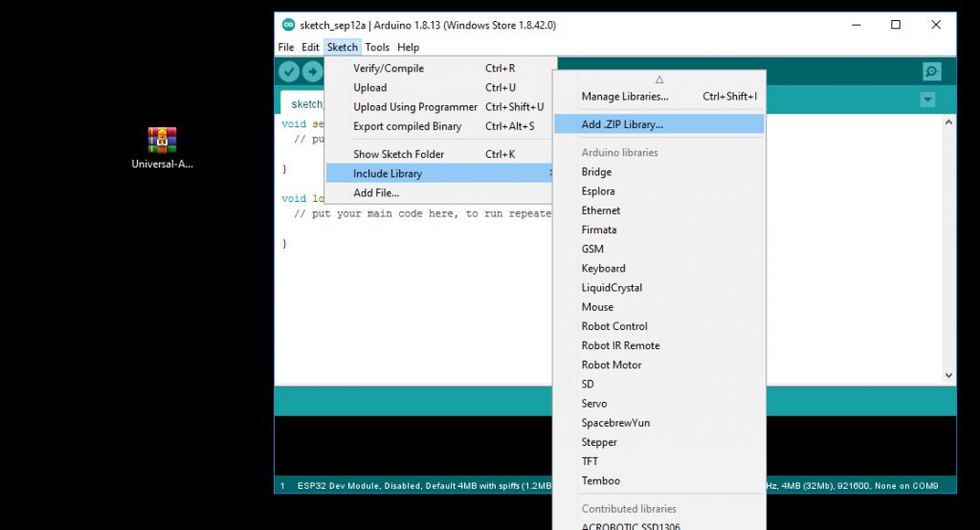Include the Robot Control library
980x530 pixels.
point(659,326)
